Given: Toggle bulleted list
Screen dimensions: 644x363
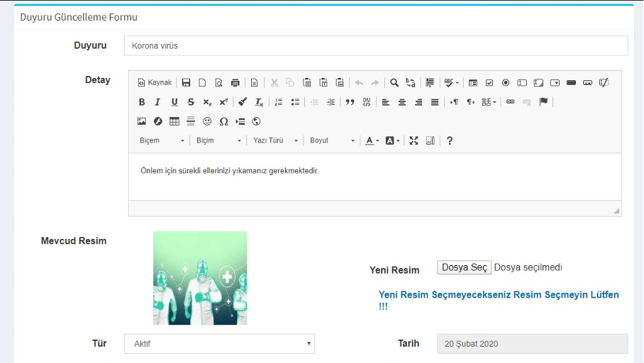Looking at the screenshot, I should pos(295,102).
